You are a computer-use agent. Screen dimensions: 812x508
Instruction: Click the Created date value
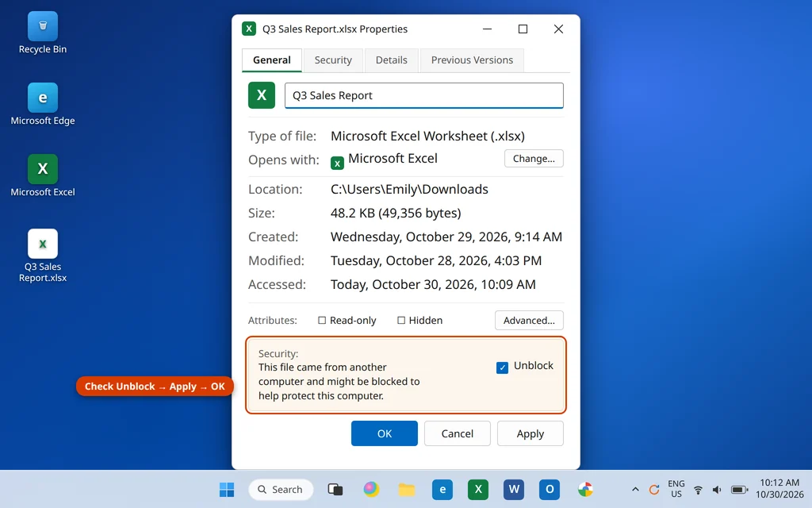[446, 237]
